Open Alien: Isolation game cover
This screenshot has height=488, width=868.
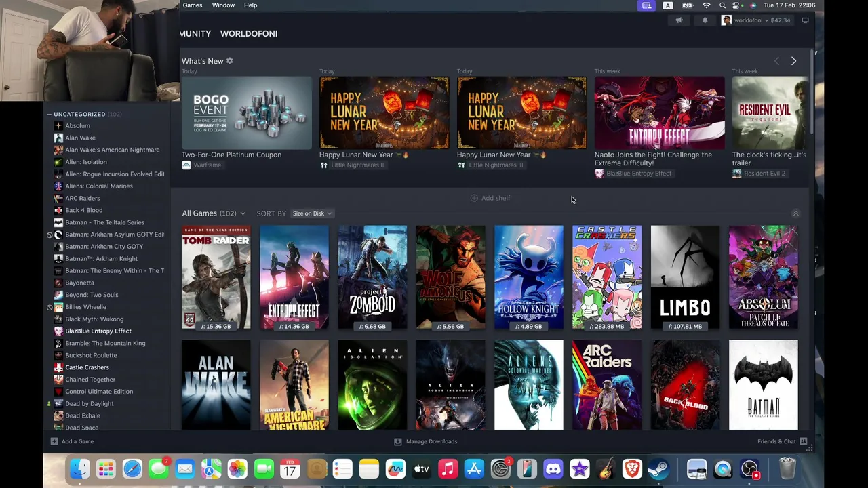[x=372, y=385]
